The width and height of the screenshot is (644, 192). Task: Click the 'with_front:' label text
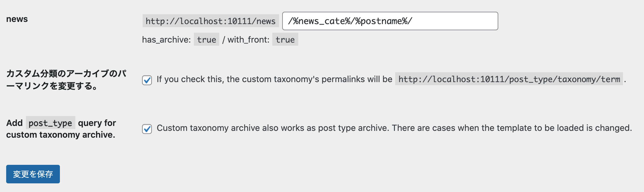coord(249,40)
